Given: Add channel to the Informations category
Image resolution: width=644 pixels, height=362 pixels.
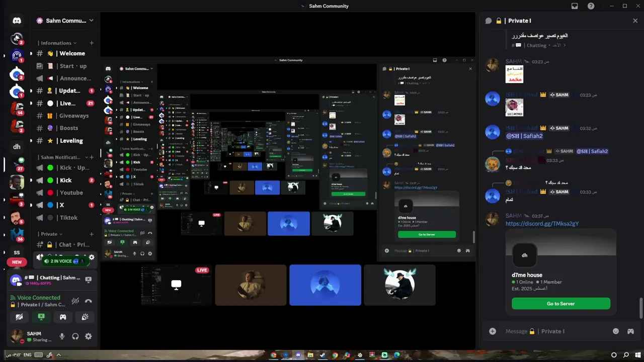Looking at the screenshot, I should point(92,43).
